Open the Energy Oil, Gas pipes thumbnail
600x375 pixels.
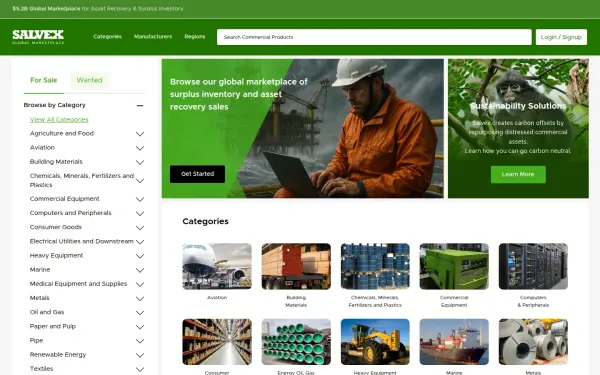coord(296,342)
